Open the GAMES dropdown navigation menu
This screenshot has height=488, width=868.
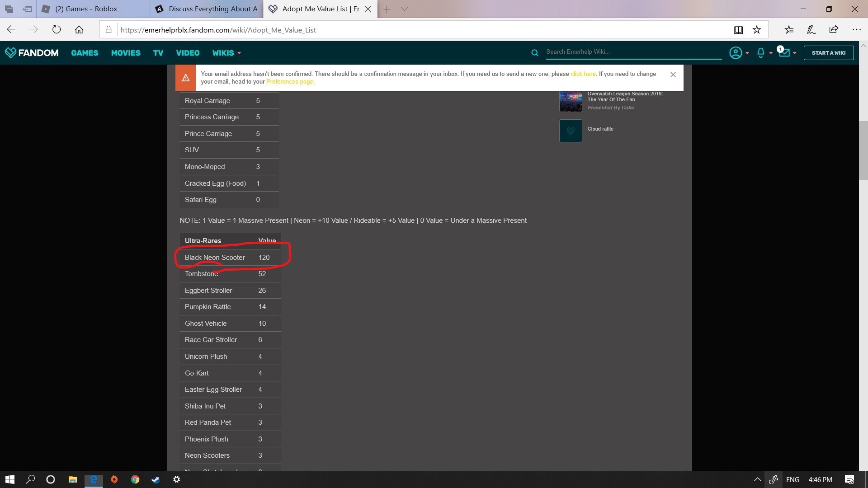[85, 53]
